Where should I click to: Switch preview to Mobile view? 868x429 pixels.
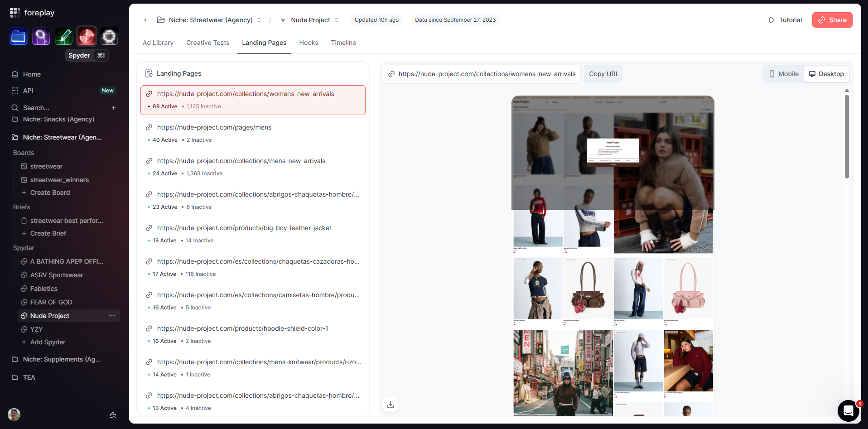(x=784, y=74)
